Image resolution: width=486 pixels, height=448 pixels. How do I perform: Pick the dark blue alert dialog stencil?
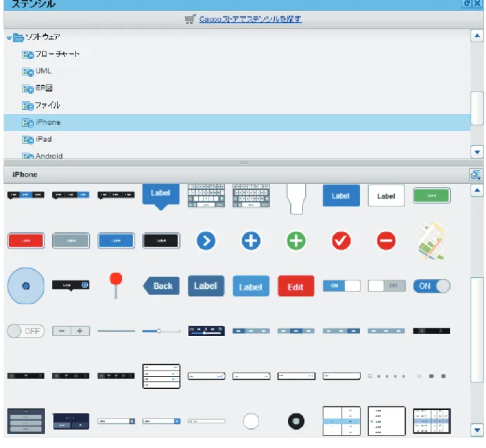(71, 421)
